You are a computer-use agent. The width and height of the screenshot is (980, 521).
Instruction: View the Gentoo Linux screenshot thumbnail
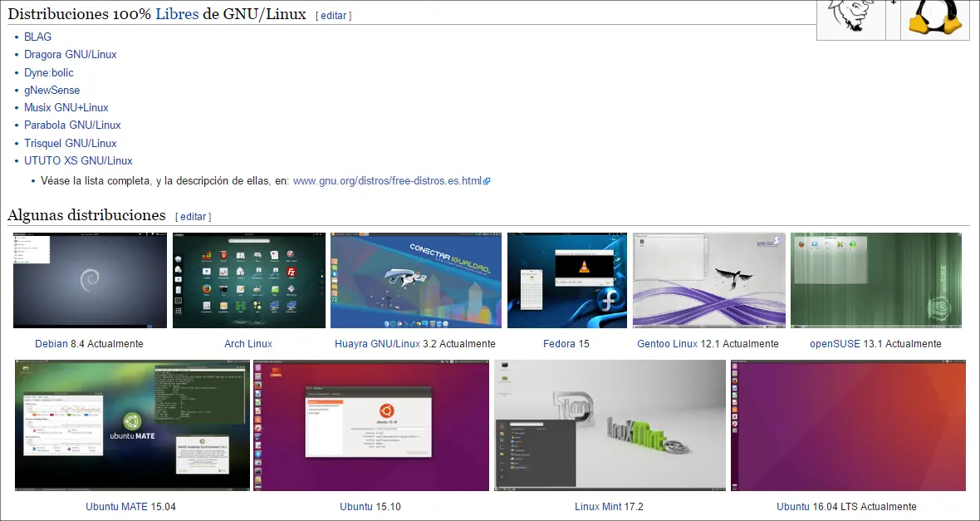click(x=708, y=280)
